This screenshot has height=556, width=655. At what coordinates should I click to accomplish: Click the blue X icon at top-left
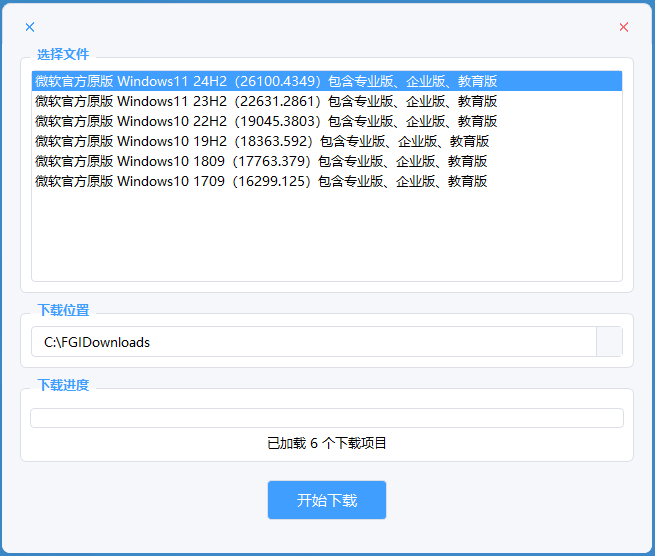(30, 27)
